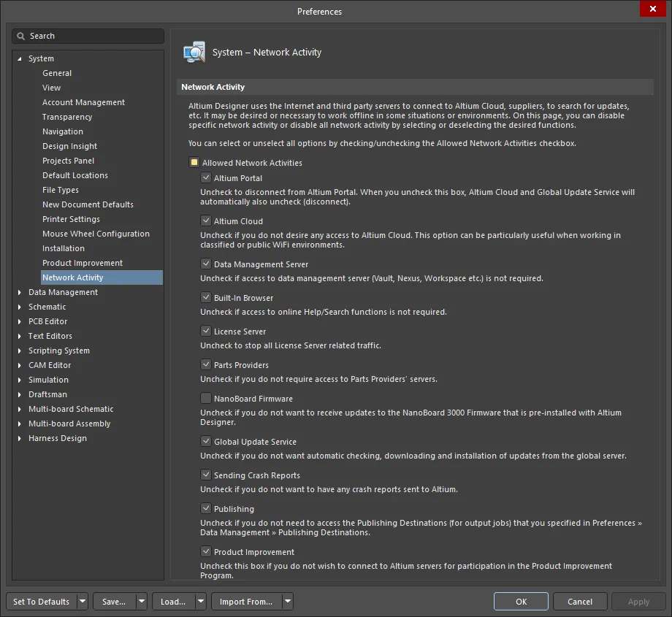
Task: Select Product Improvement in the tree
Action: [x=83, y=262]
